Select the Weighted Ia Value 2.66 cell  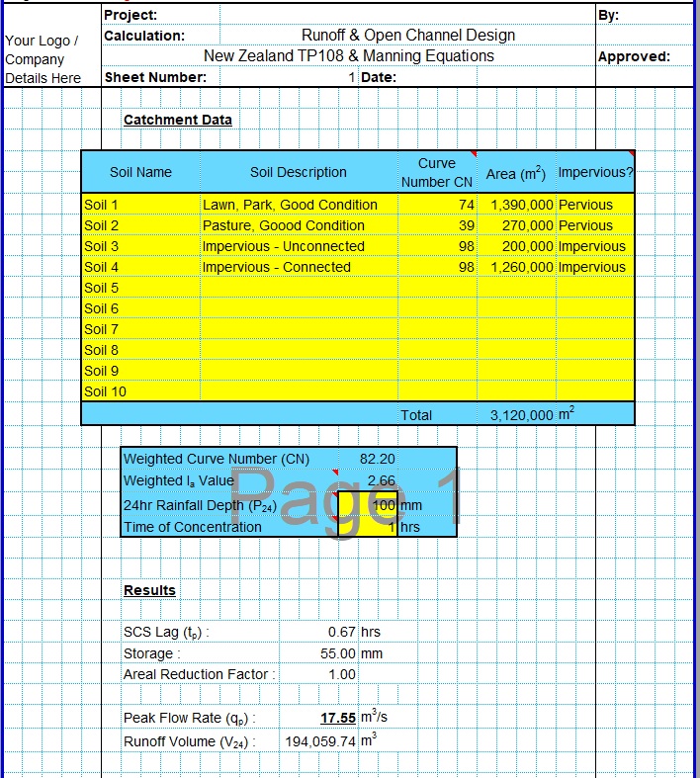[380, 480]
